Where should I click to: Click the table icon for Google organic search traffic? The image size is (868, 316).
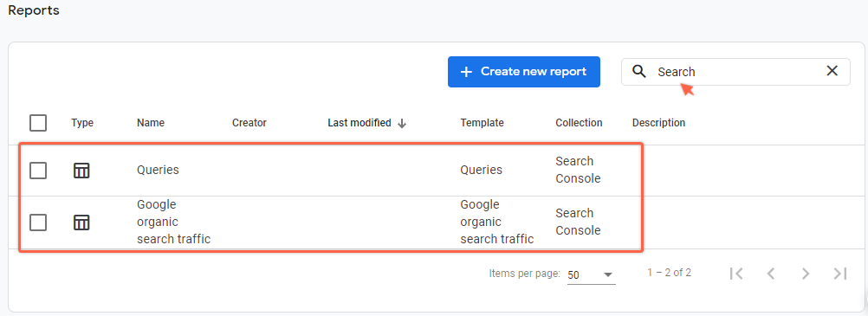coord(81,222)
